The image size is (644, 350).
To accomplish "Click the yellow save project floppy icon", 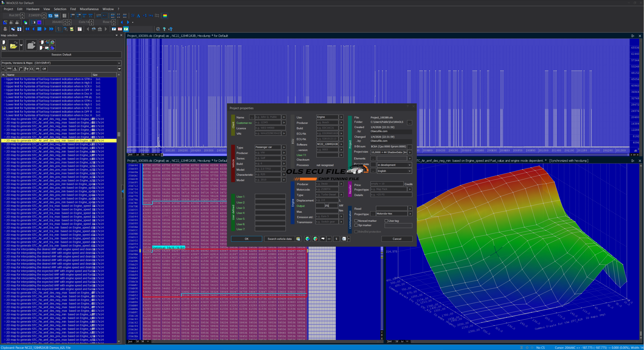I will click(4, 48).
